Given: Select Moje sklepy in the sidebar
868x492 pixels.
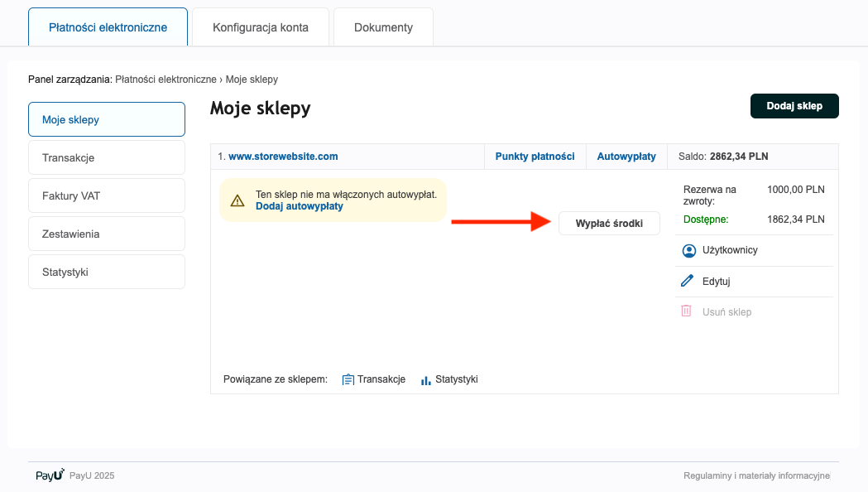Looking at the screenshot, I should (107, 119).
